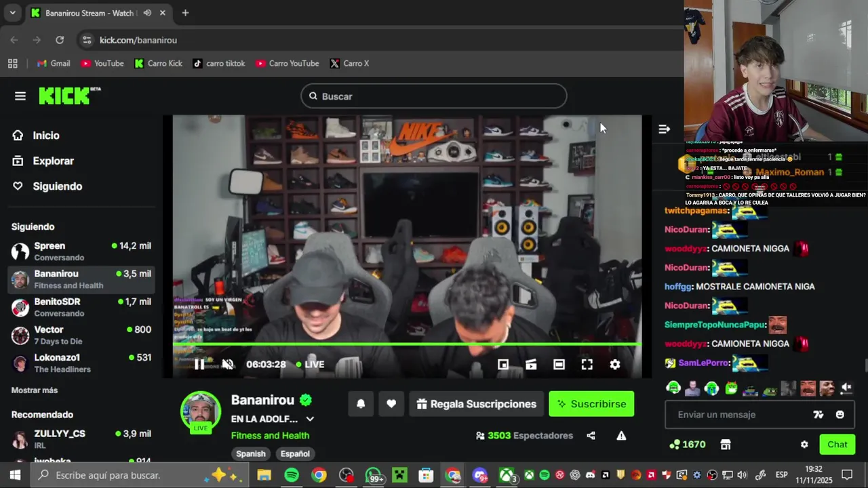The width and height of the screenshot is (868, 488).
Task: Open the 7TV emote picker in chat
Action: [x=818, y=415]
